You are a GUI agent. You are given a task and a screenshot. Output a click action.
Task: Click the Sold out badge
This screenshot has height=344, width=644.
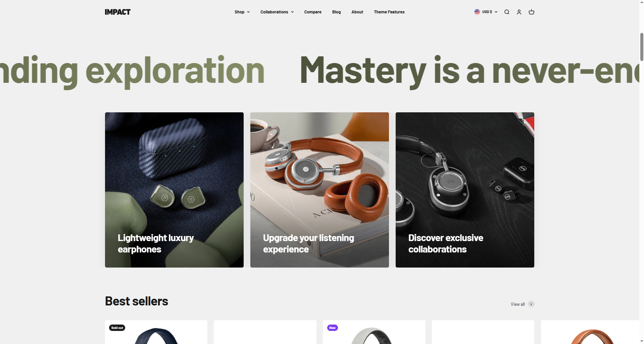tap(117, 328)
